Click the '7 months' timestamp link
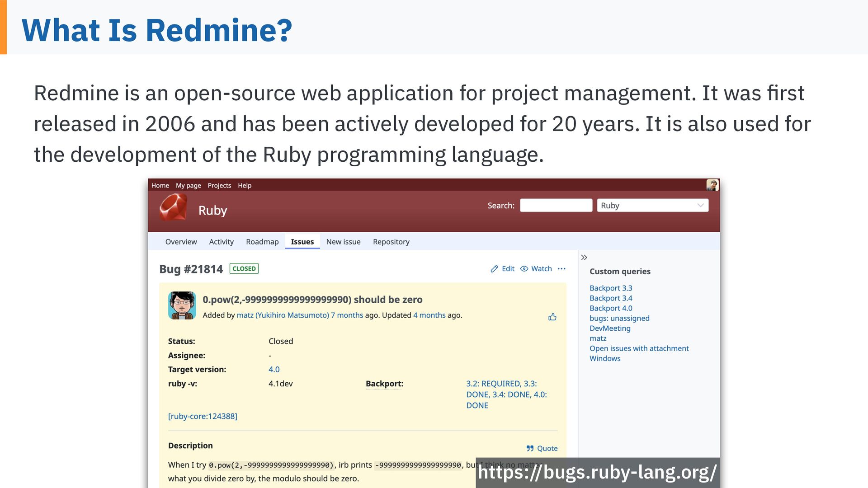 pyautogui.click(x=347, y=315)
